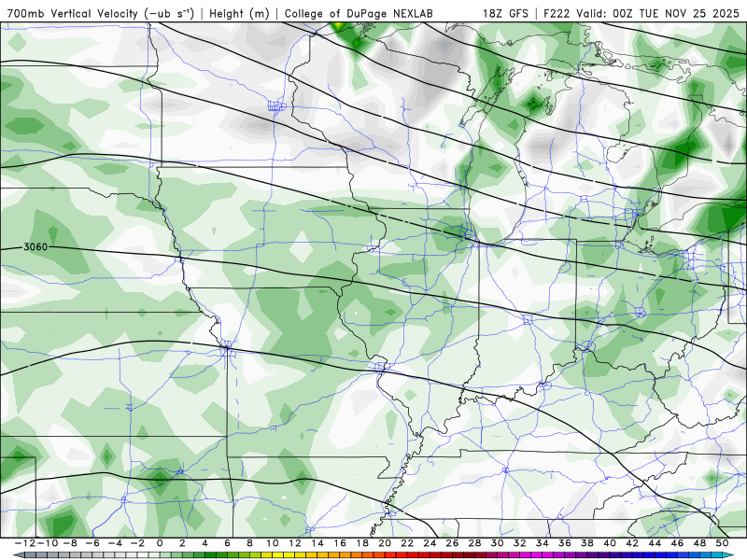Click the 38 value on the color scale
This screenshot has height=560, width=747.
coord(587,543)
